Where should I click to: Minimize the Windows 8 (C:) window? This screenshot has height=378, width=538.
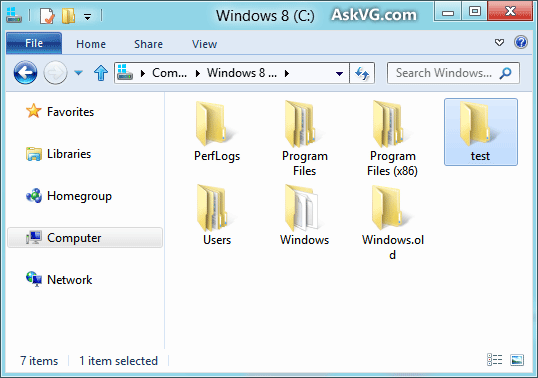pyautogui.click(x=447, y=12)
